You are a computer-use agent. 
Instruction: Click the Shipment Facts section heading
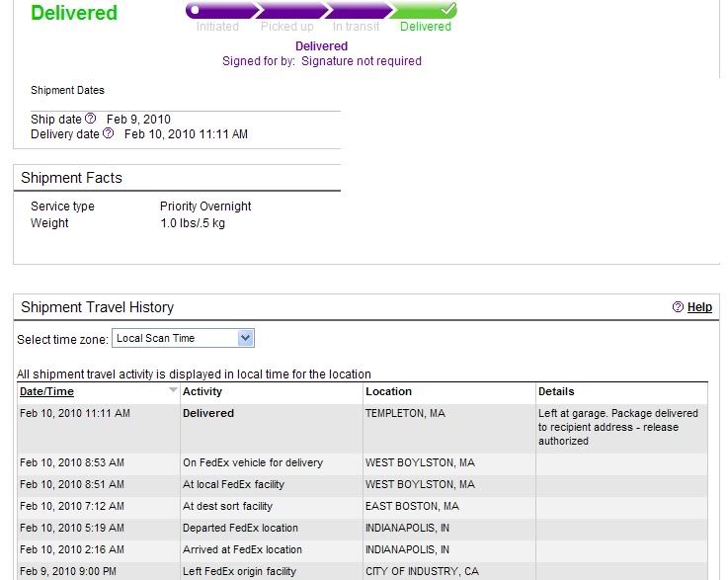click(71, 178)
